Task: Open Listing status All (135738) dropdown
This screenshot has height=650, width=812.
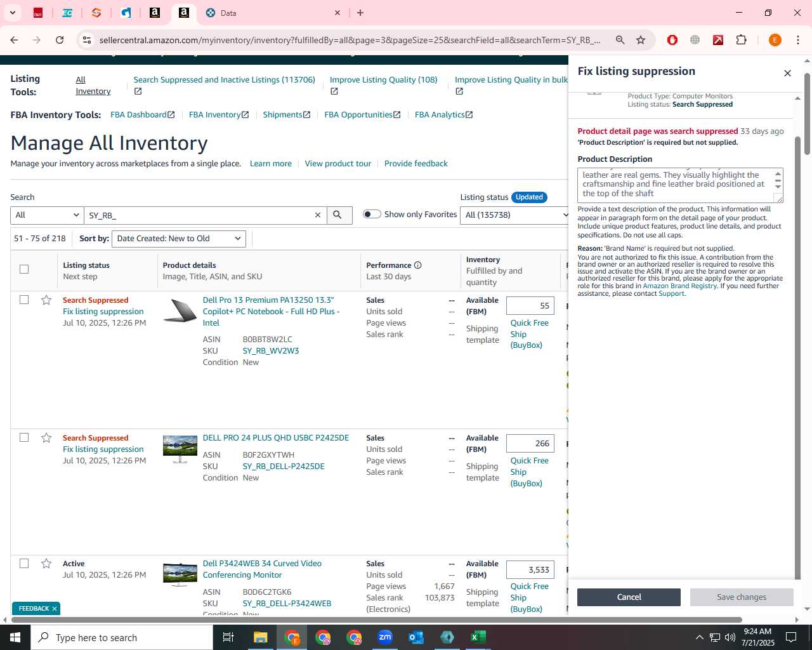Action: (x=514, y=215)
